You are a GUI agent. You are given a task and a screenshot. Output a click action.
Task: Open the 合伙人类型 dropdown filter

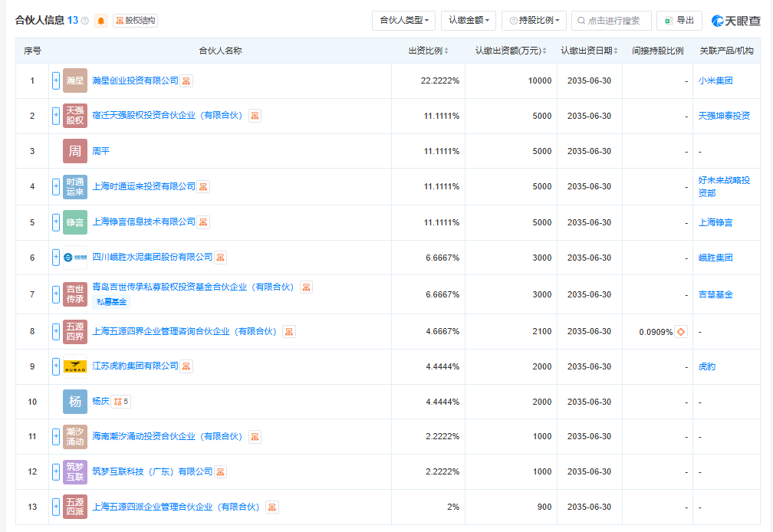(x=403, y=21)
